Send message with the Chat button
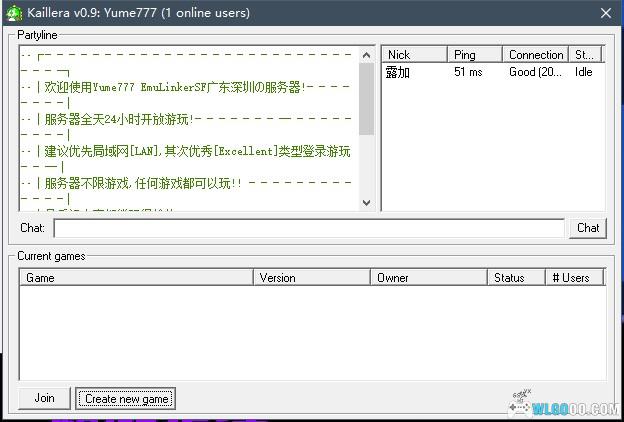Viewport: 624px width, 422px height. [588, 228]
